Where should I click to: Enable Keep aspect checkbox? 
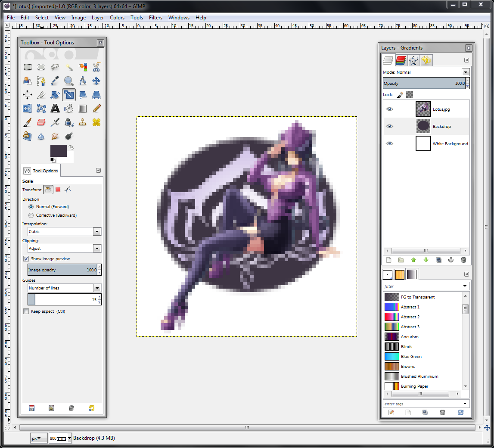26,311
